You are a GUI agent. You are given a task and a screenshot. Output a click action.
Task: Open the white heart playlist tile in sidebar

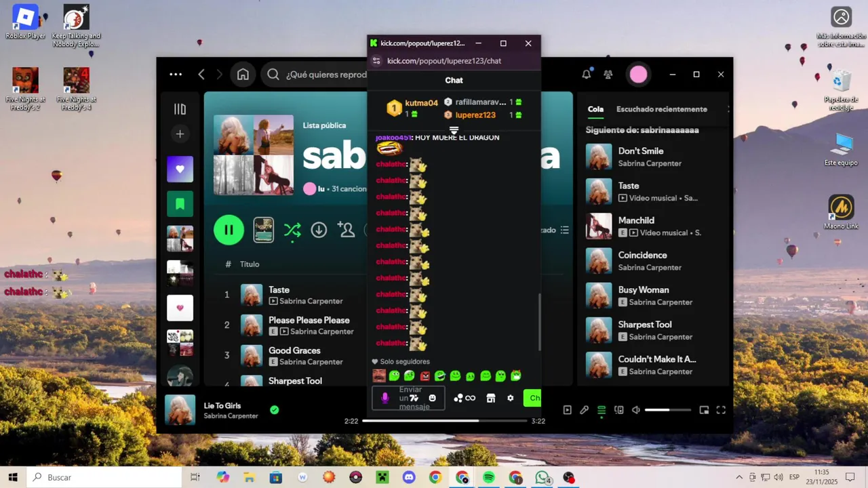pyautogui.click(x=180, y=308)
